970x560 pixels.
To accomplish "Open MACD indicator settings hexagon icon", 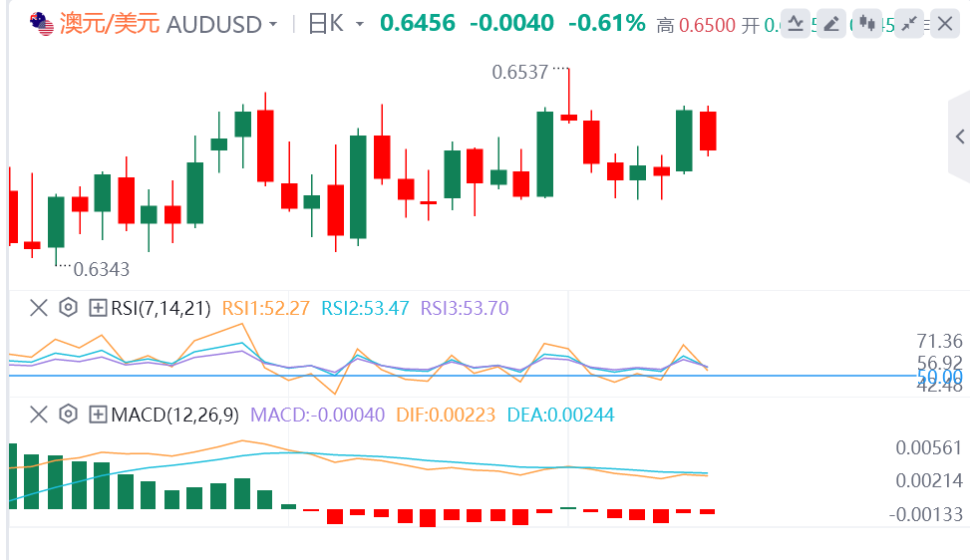I will pyautogui.click(x=68, y=415).
